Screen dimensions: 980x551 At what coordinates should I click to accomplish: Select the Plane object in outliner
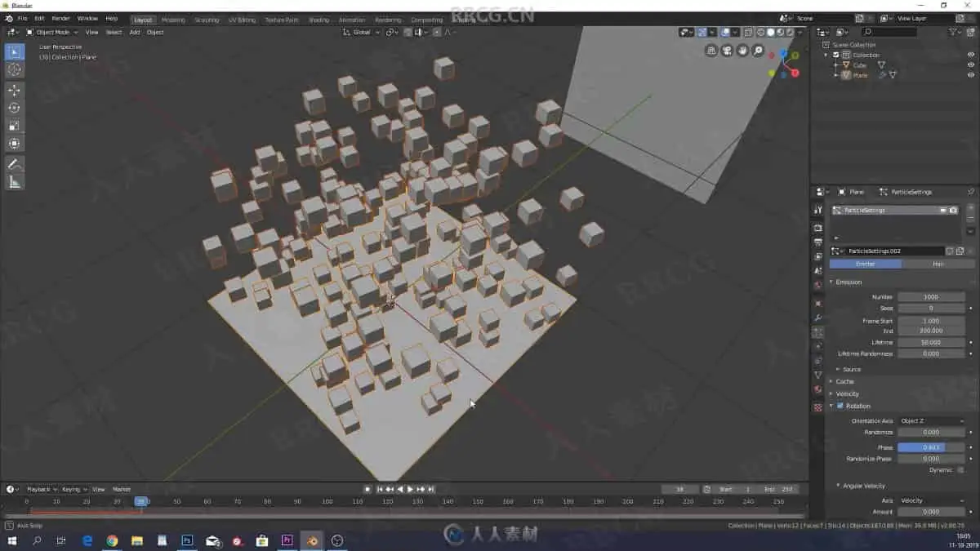tap(860, 75)
